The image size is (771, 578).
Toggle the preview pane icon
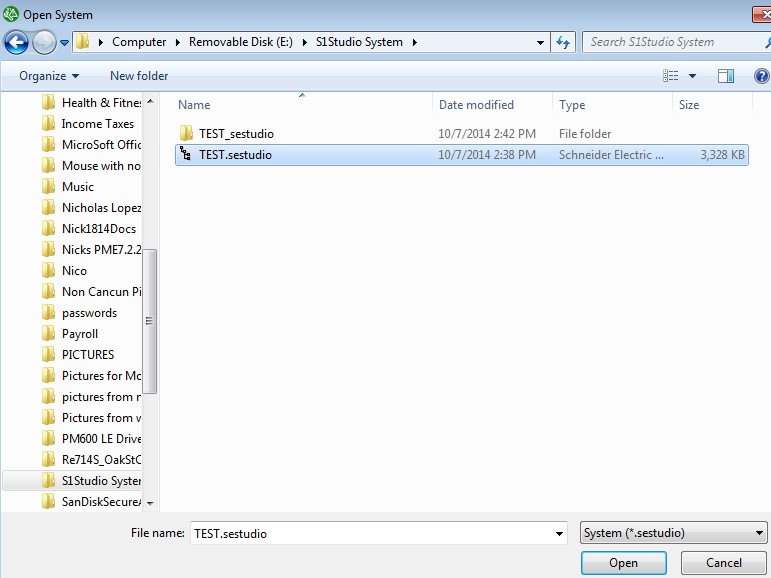tap(726, 76)
